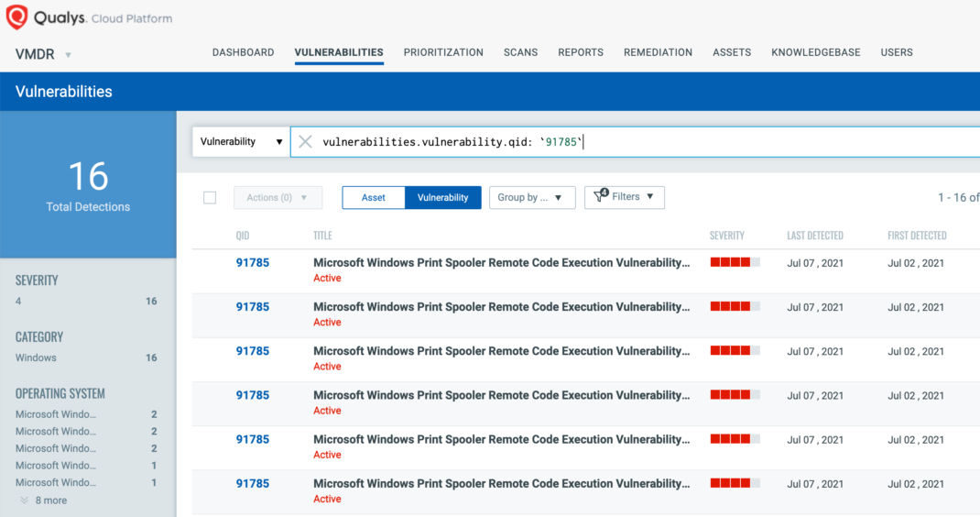Expand the '8 more' operating systems chevron
Viewport: 980px width, 517px height.
(25, 500)
